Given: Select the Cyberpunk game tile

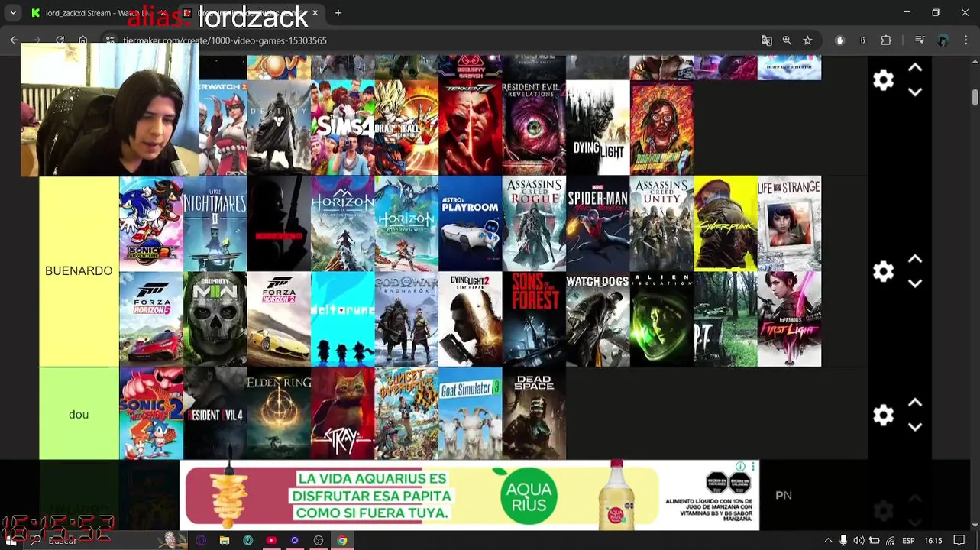Looking at the screenshot, I should (x=725, y=224).
